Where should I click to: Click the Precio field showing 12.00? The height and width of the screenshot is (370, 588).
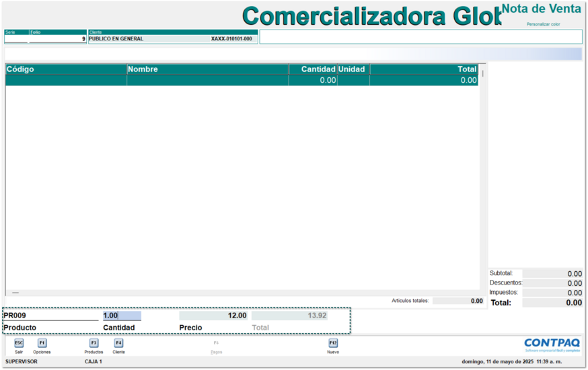(x=213, y=316)
